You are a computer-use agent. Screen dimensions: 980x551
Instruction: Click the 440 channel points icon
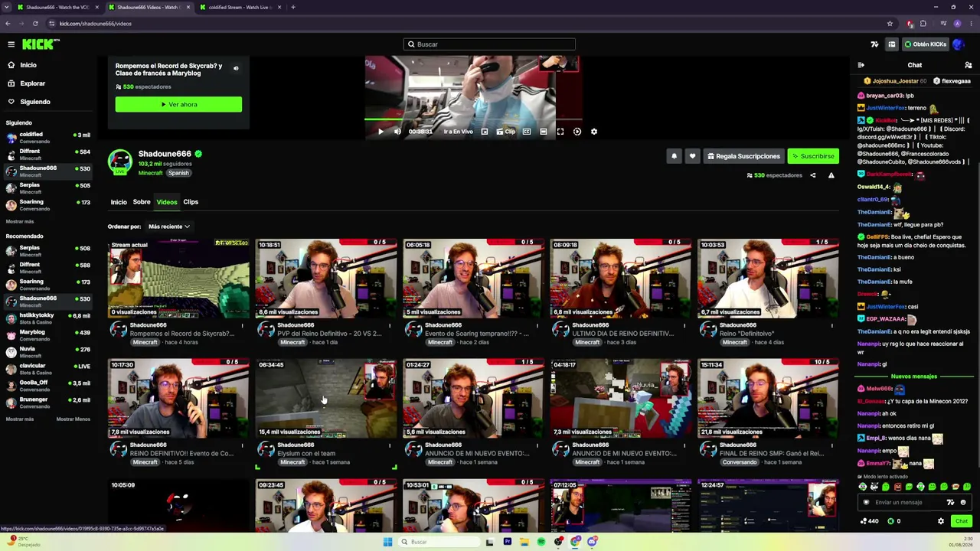(x=870, y=521)
